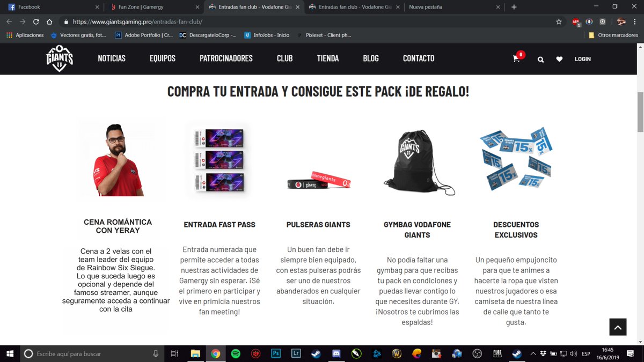This screenshot has height=362, width=644.
Task: Open Otros marcadores folder
Action: tap(613, 35)
